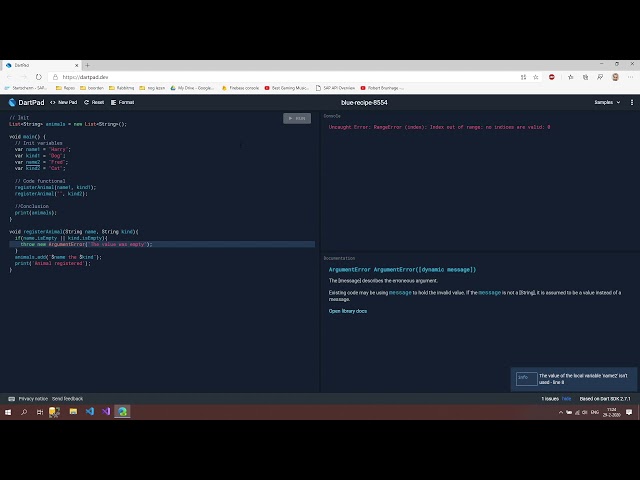The height and width of the screenshot is (480, 640).
Task: Reset the pad code
Action: click(94, 102)
